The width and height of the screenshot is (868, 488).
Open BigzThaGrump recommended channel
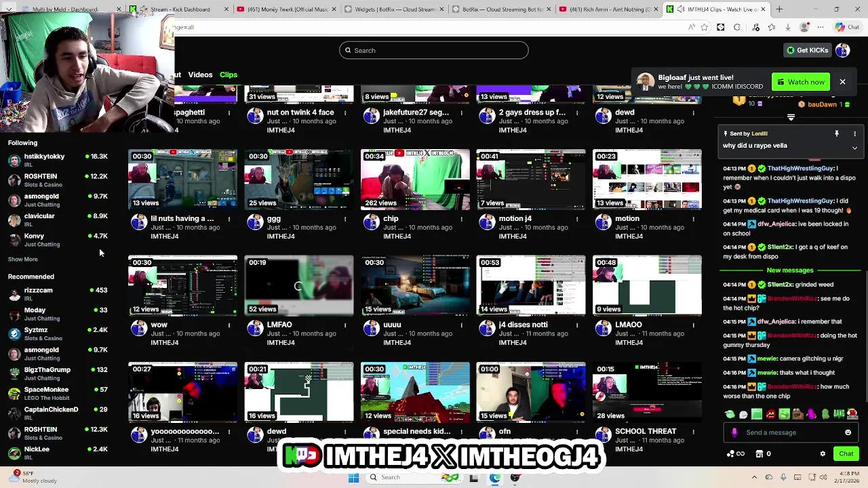[x=58, y=373]
